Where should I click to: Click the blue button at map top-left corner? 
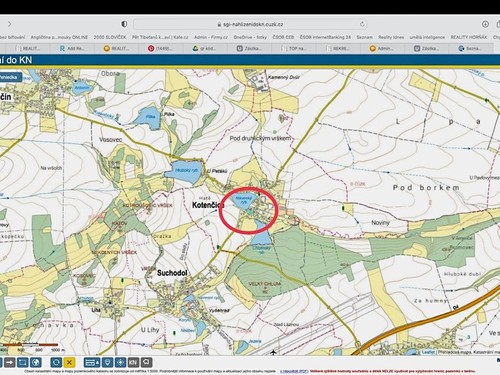[10, 77]
